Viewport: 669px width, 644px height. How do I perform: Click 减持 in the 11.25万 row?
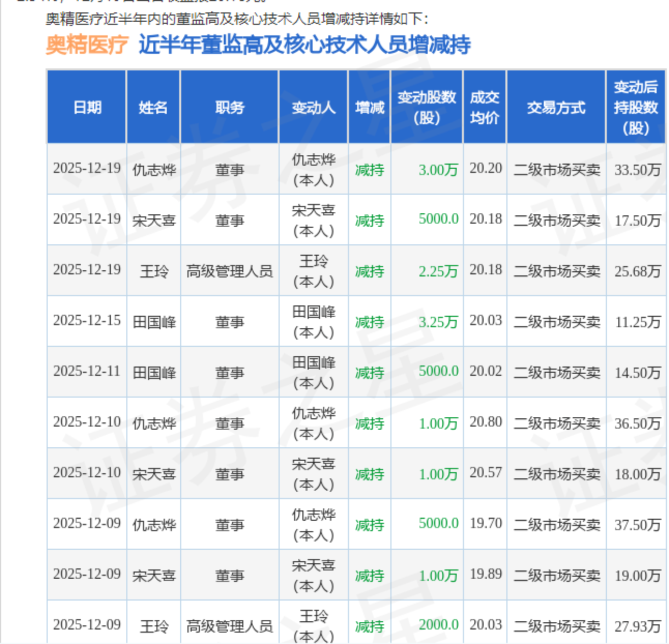[369, 322]
